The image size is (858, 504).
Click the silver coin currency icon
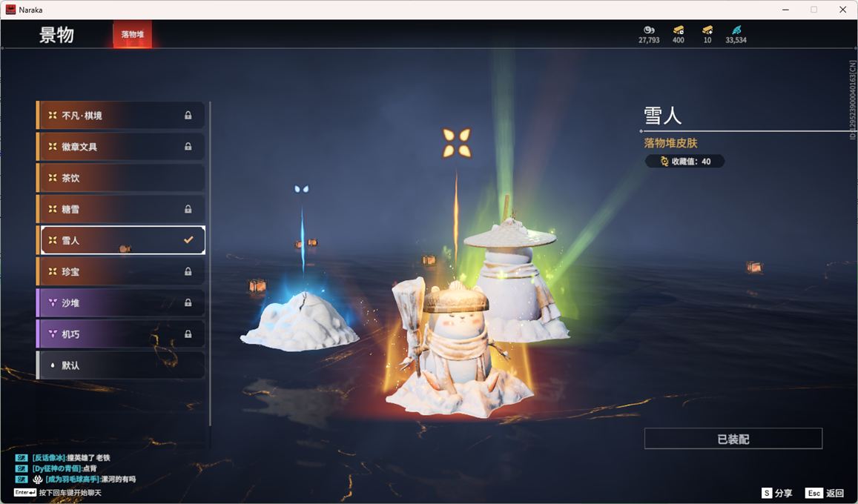(x=649, y=30)
